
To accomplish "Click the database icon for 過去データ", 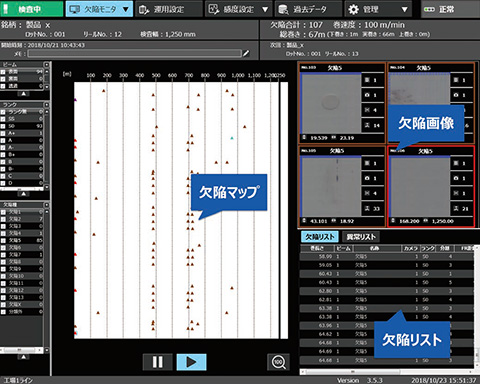I will [x=283, y=9].
